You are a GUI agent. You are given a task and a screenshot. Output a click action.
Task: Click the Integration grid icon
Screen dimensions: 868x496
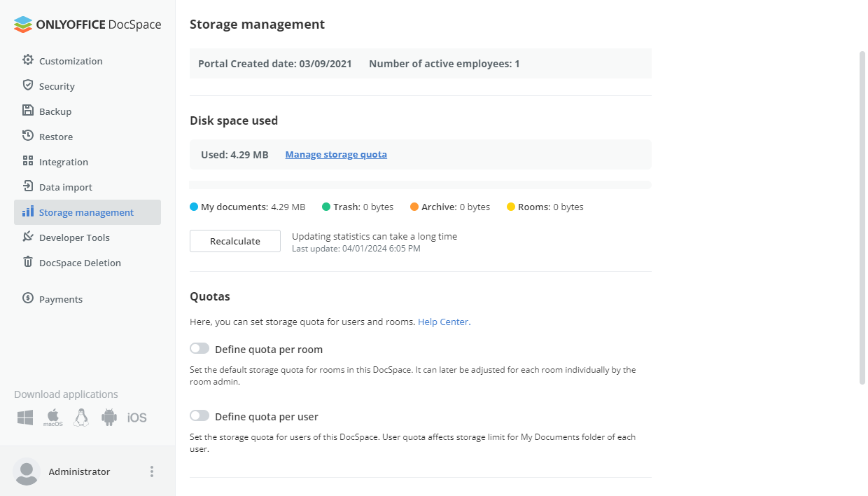[28, 161]
